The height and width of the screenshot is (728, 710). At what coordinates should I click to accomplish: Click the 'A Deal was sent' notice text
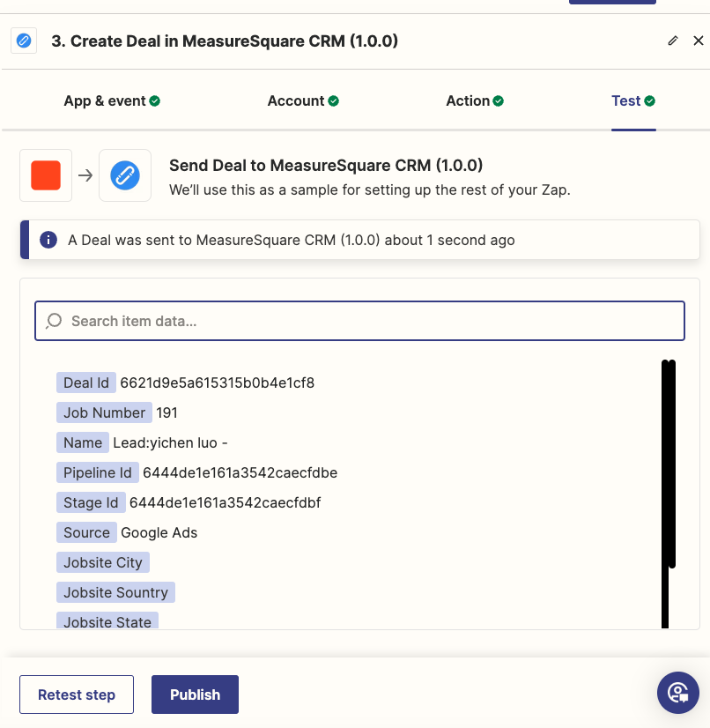[x=292, y=240]
